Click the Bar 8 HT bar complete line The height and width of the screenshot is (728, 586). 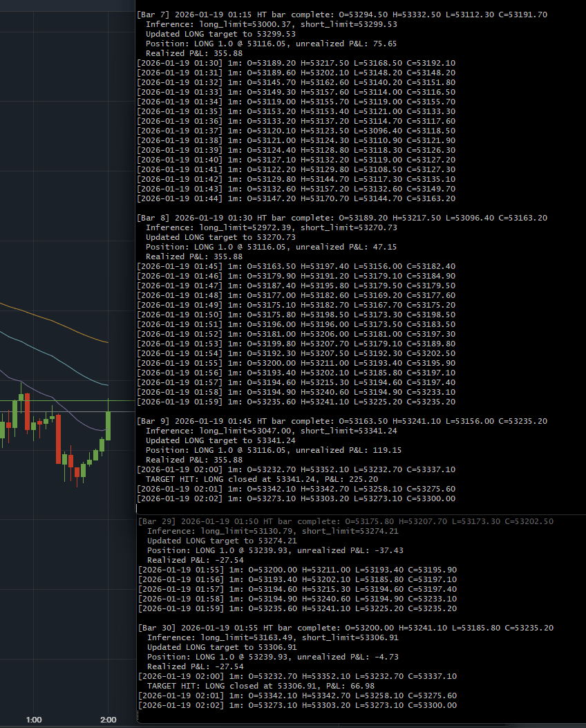(x=342, y=217)
